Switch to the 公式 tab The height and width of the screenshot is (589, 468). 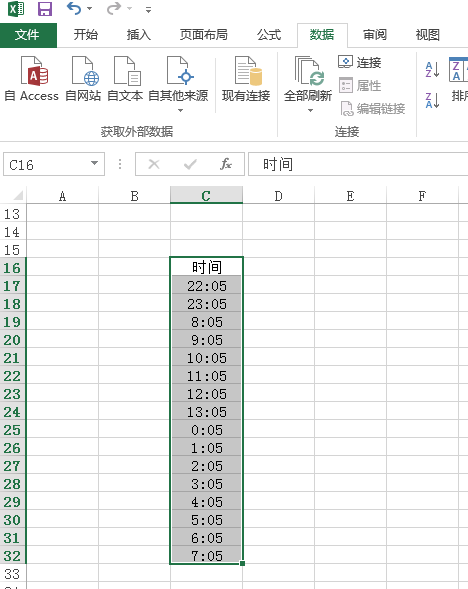click(269, 35)
